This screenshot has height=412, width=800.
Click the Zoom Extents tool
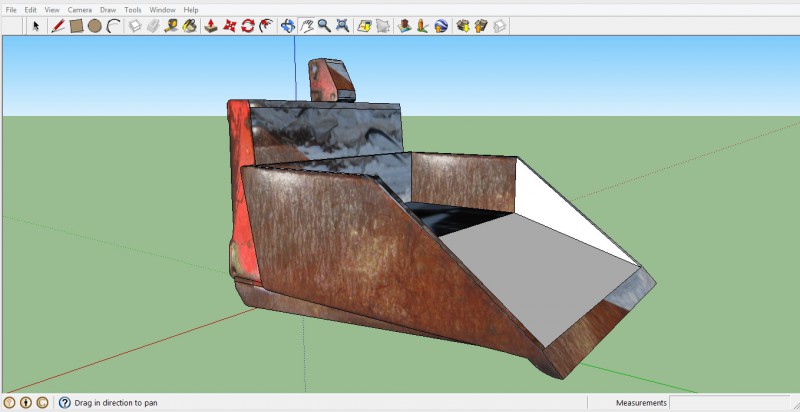pyautogui.click(x=342, y=25)
